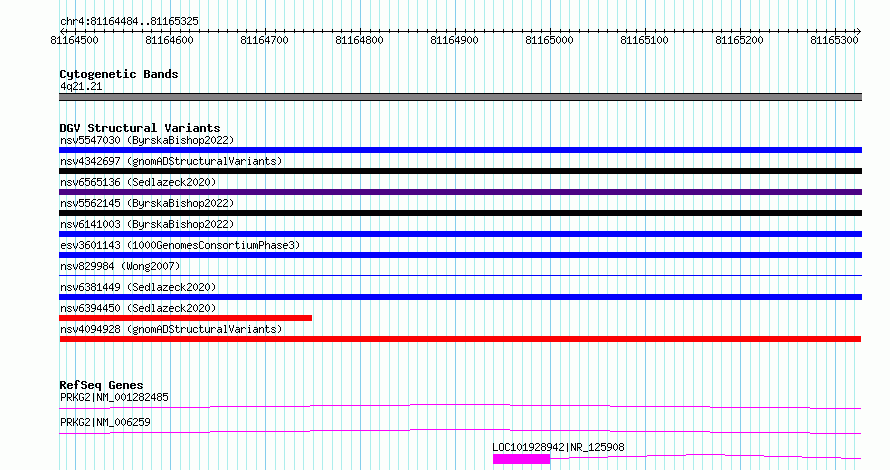Click ruler position 81165000
The height and width of the screenshot is (470, 890).
[x=549, y=40]
